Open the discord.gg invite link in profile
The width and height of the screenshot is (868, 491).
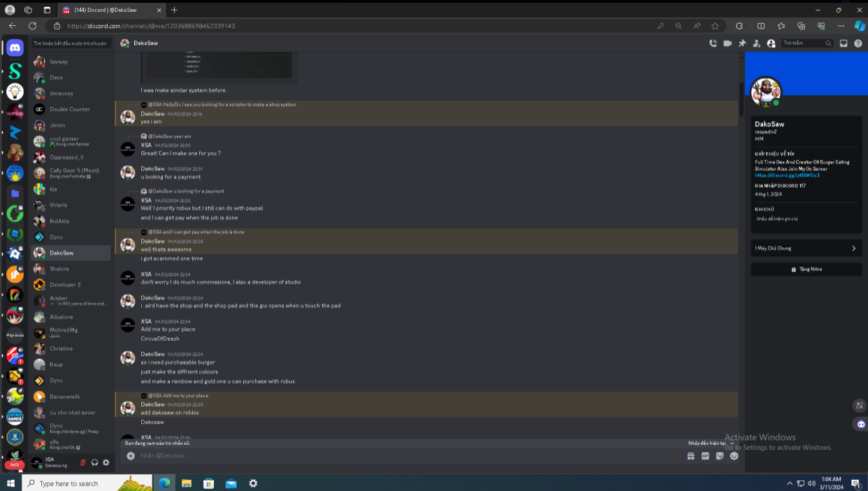click(x=787, y=175)
